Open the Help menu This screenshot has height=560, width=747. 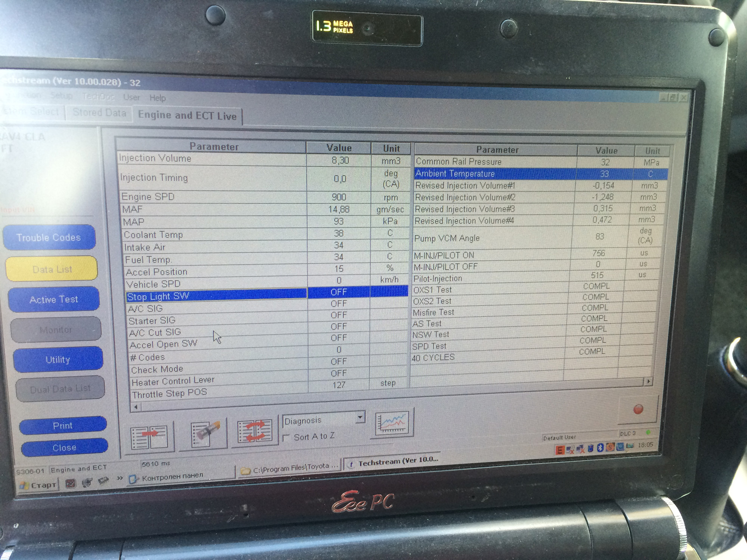[157, 98]
